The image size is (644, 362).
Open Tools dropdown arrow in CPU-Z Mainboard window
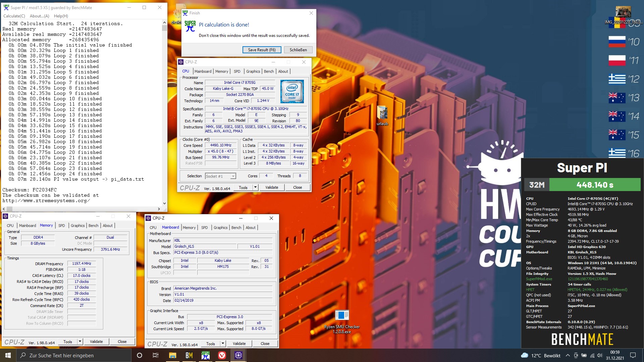click(x=223, y=344)
